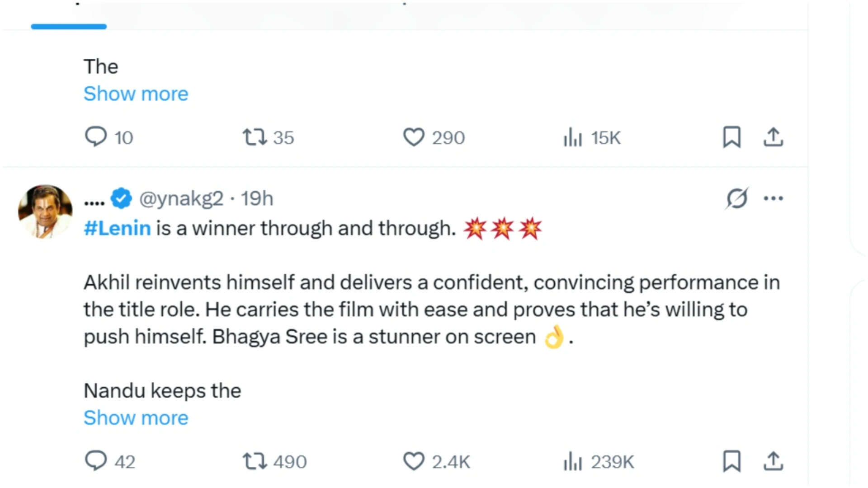Like the tweet with 290 likes
The image size is (868, 488).
pyautogui.click(x=434, y=137)
